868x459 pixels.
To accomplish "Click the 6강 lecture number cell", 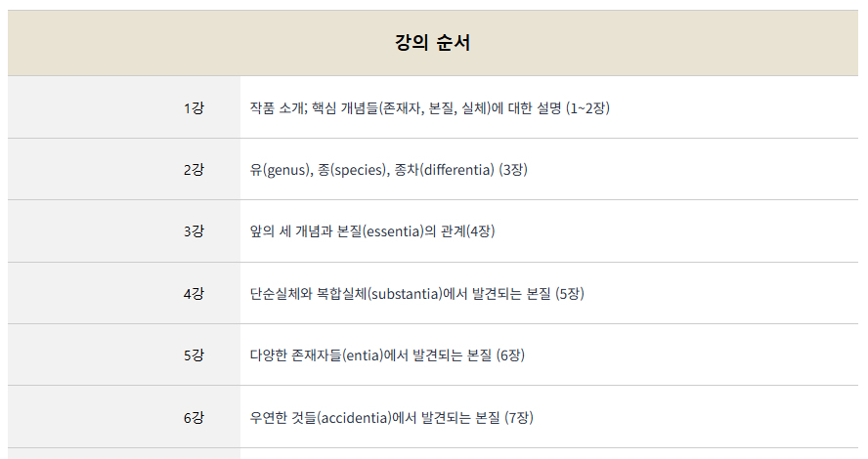I will click(193, 417).
